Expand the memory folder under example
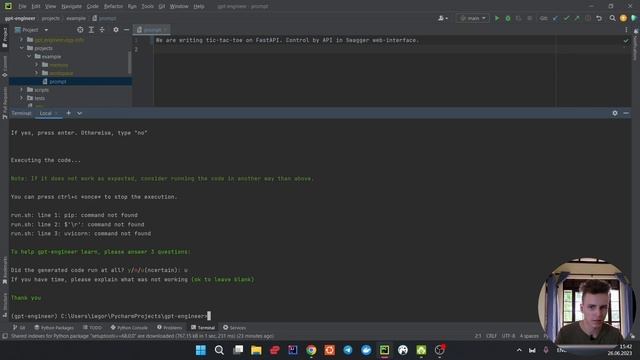This screenshot has width=640, height=360. (37, 65)
